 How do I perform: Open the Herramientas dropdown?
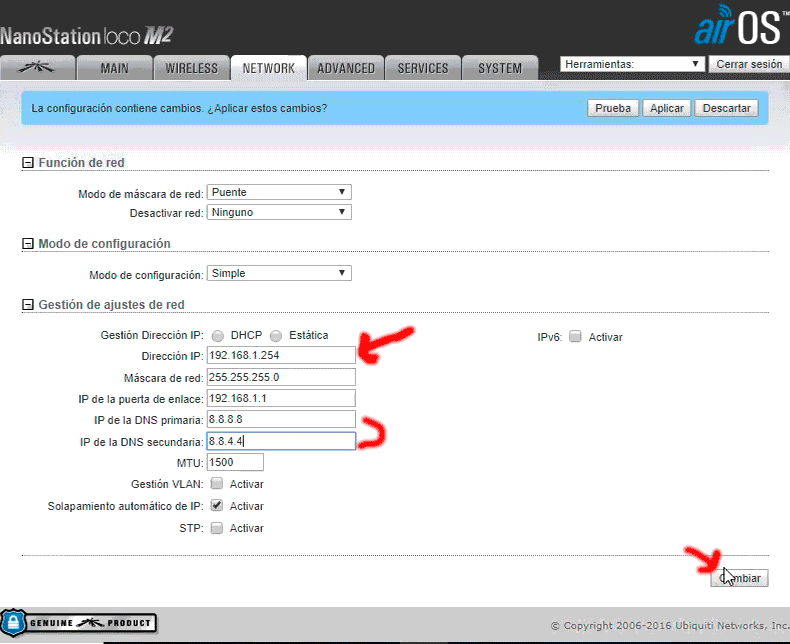632,64
